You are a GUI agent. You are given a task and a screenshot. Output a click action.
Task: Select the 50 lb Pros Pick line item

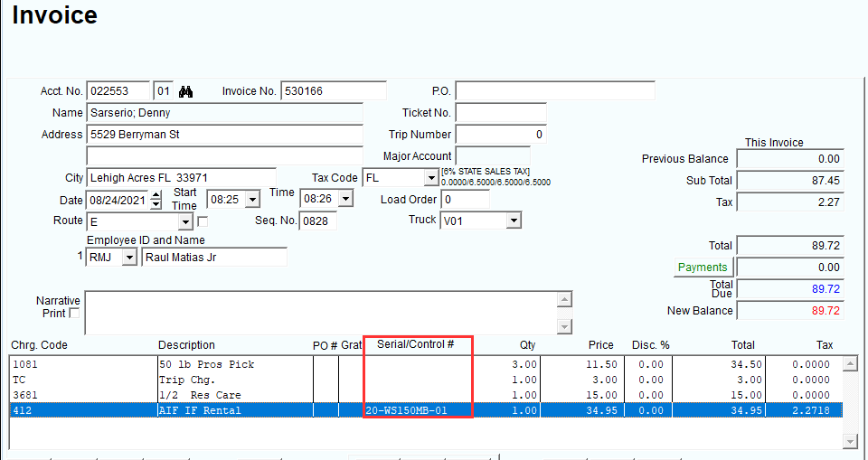[426, 364]
